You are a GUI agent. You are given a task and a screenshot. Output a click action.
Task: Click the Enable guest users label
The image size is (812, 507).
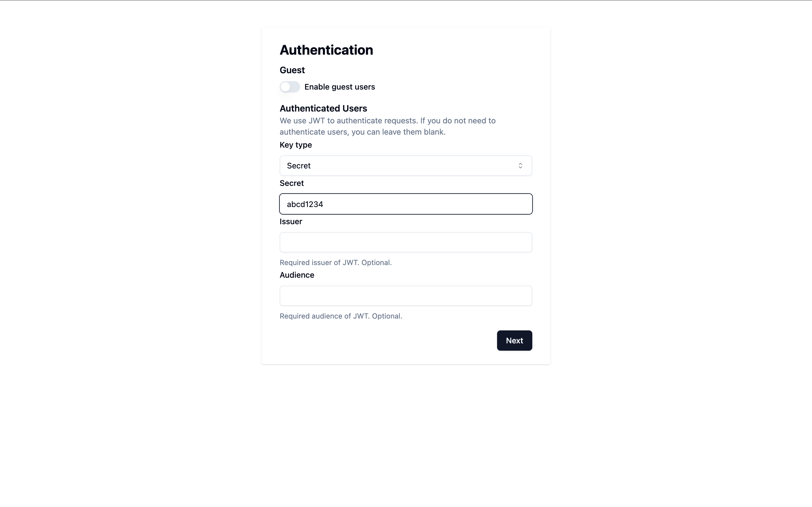[339, 86]
